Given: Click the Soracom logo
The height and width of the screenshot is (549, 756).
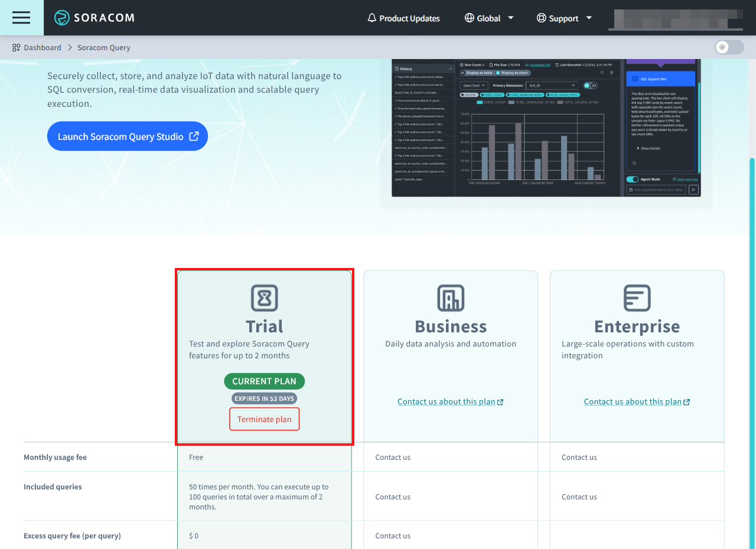Looking at the screenshot, I should click(94, 18).
